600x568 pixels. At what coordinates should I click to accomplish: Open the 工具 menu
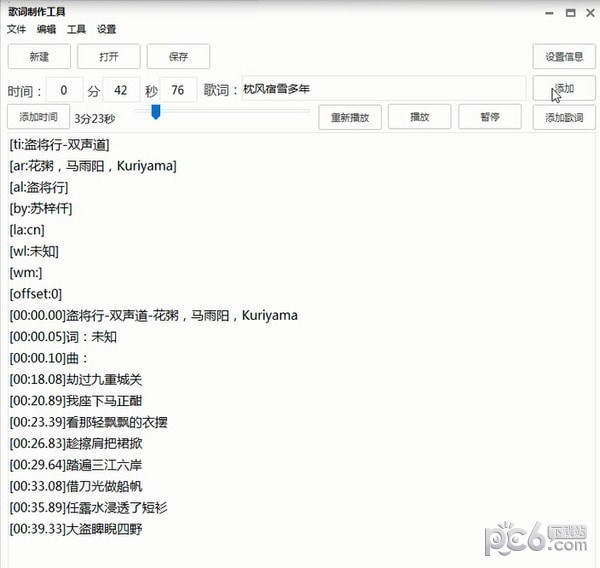[x=76, y=29]
